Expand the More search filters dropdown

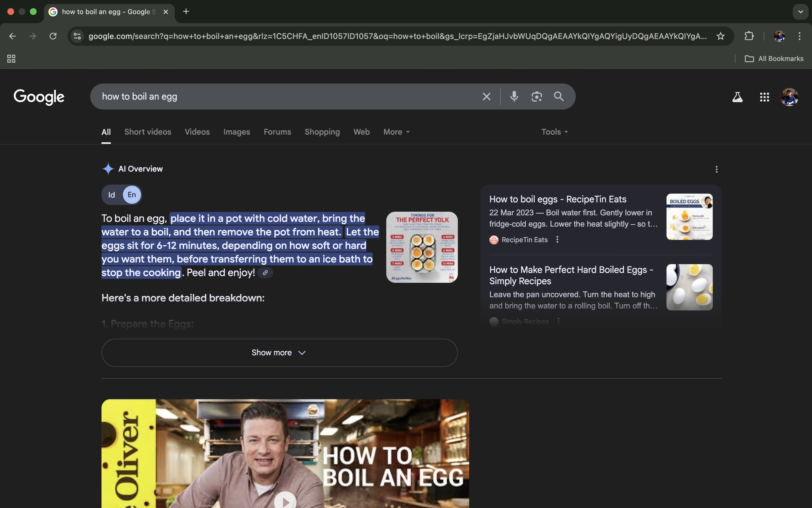pyautogui.click(x=397, y=132)
